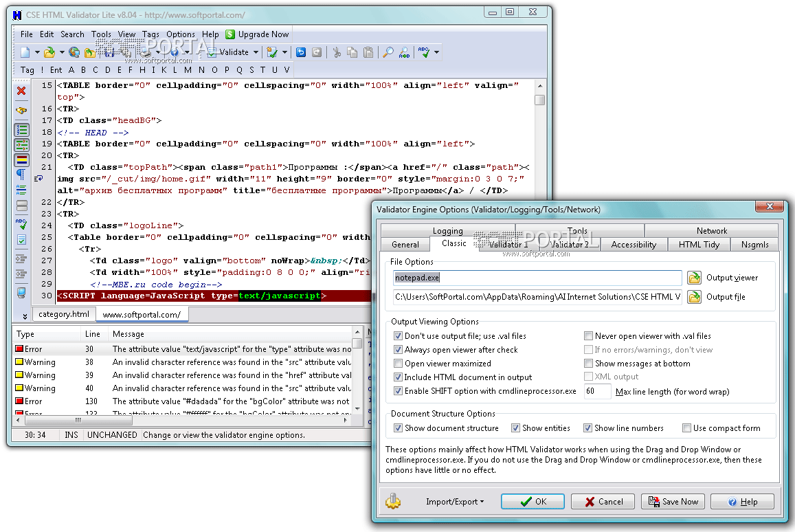Screen dimensions: 795x532
Task: Toggle the indent guides sidebar icon
Action: click(x=21, y=146)
